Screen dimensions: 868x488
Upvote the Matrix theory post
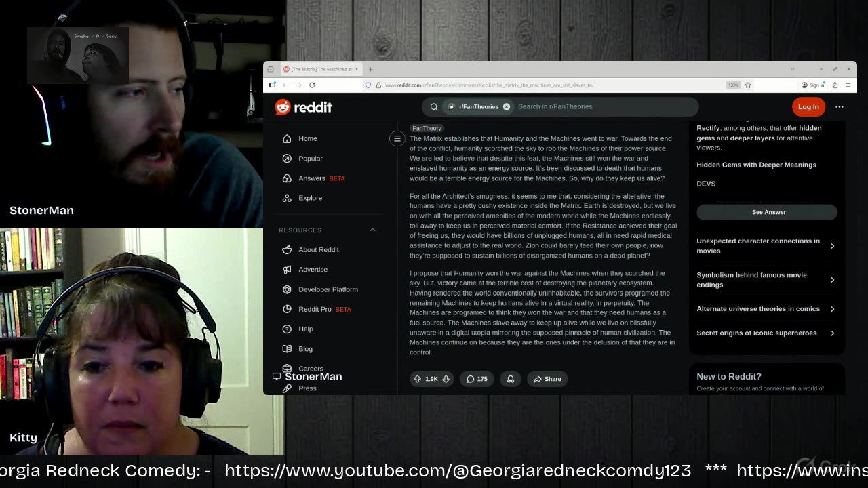pos(418,379)
